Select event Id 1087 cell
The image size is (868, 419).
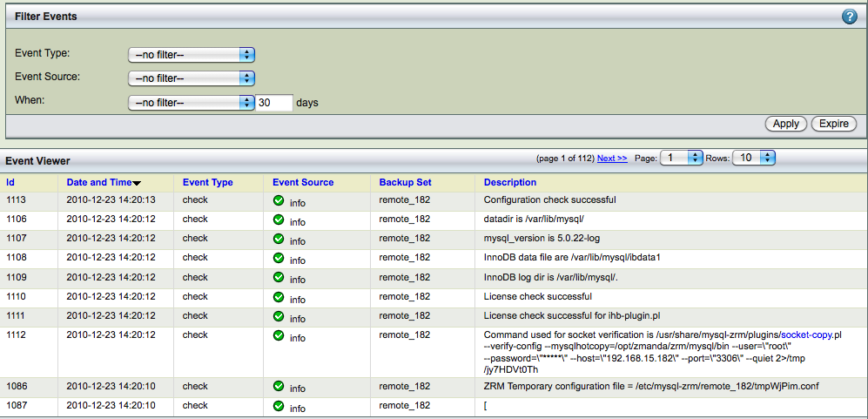16,405
